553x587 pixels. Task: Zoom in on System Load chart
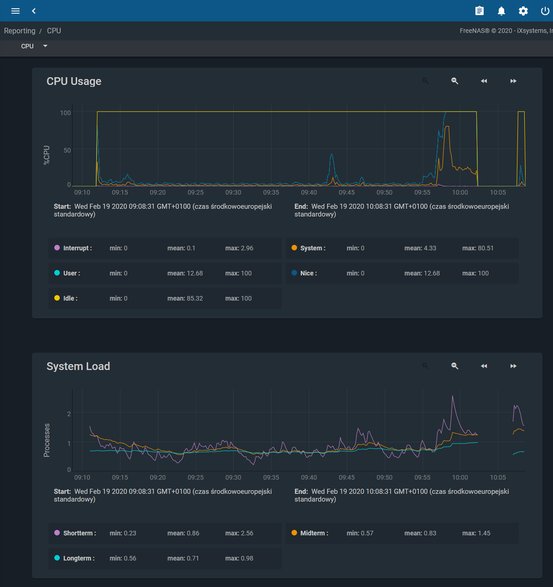[455, 366]
